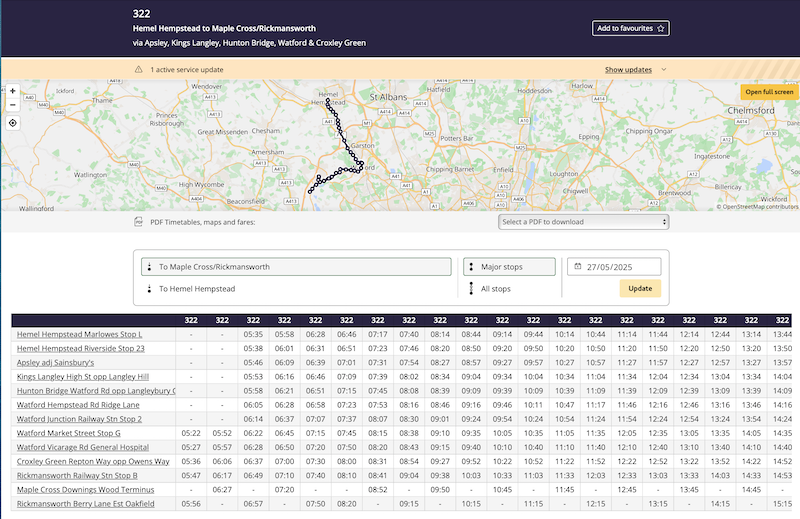Click the star icon in Add to favourites
Screen dimensions: 800x519
click(x=661, y=29)
